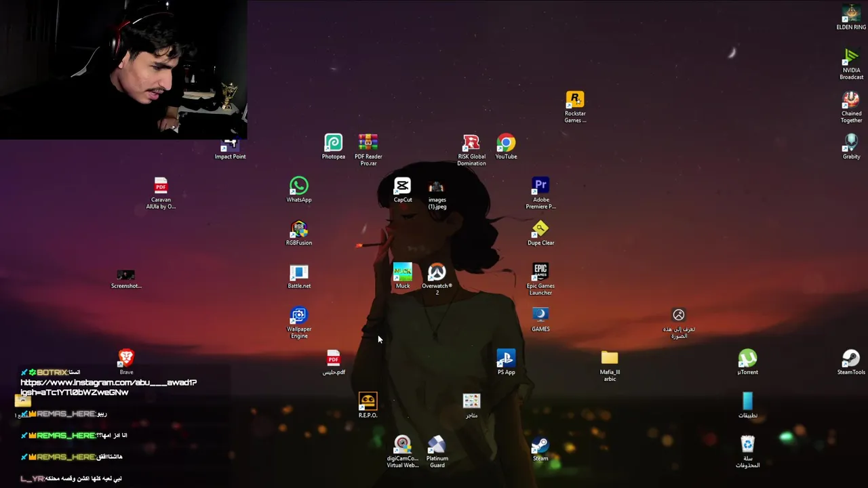Image resolution: width=868 pixels, height=488 pixels.
Task: Open the Recycle Bin سلة المحذوفات
Action: click(x=747, y=452)
